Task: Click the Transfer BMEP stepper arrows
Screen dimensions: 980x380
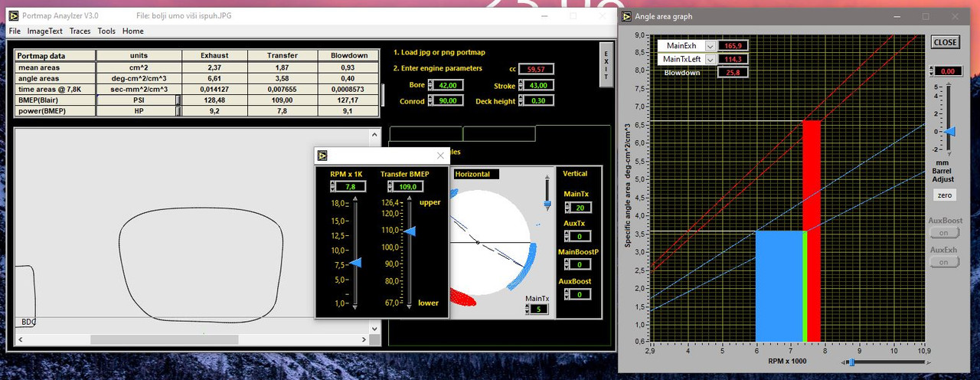Action: point(390,186)
